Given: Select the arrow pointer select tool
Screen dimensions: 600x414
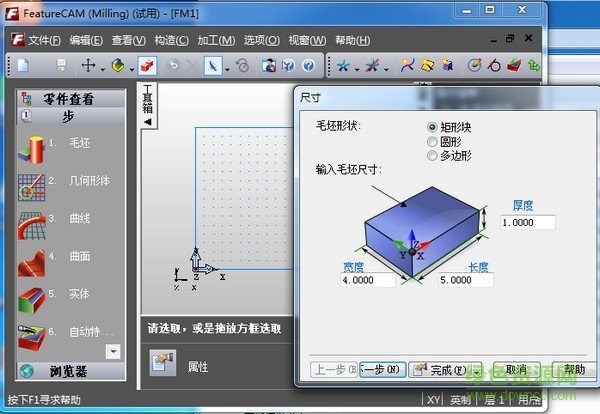Looking at the screenshot, I should (212, 66).
